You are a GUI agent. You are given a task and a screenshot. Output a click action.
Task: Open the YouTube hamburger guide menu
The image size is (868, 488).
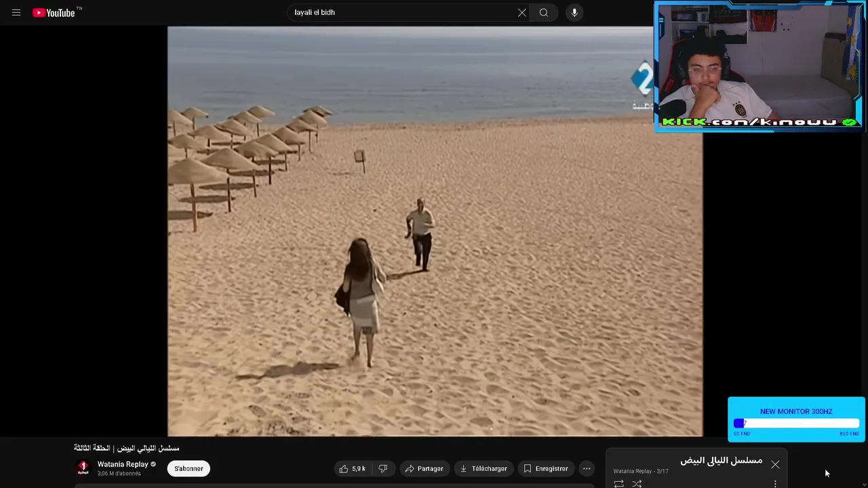click(x=16, y=12)
